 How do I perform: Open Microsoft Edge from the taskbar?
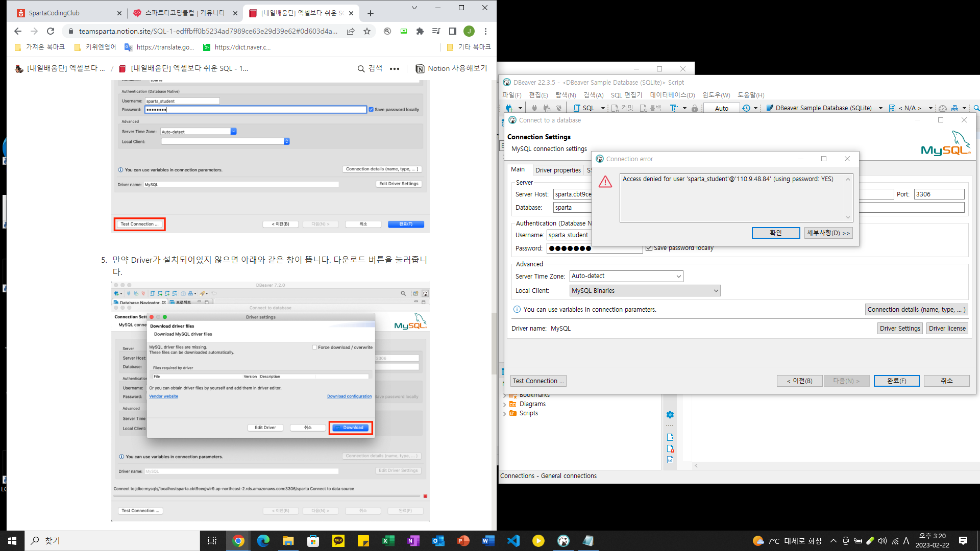point(263,541)
